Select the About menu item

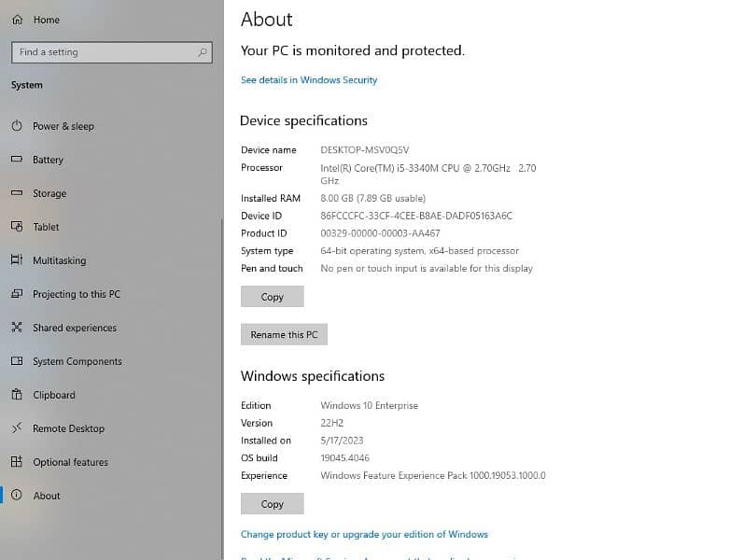(47, 496)
